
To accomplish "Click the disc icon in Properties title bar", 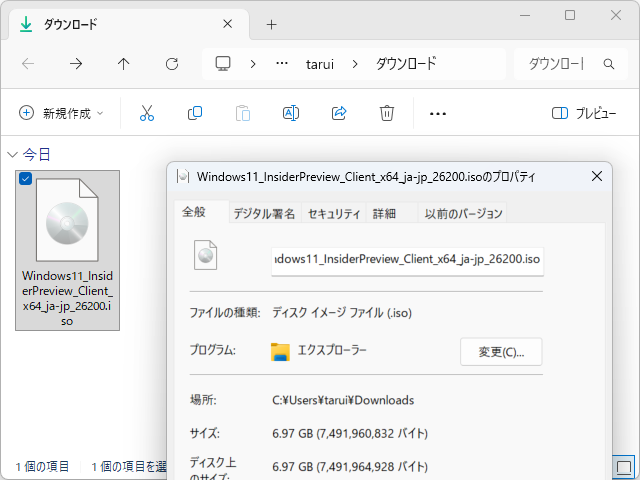I will (183, 176).
